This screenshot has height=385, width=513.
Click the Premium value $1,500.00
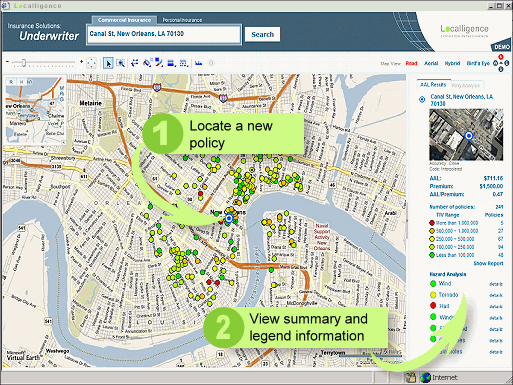pos(491,186)
